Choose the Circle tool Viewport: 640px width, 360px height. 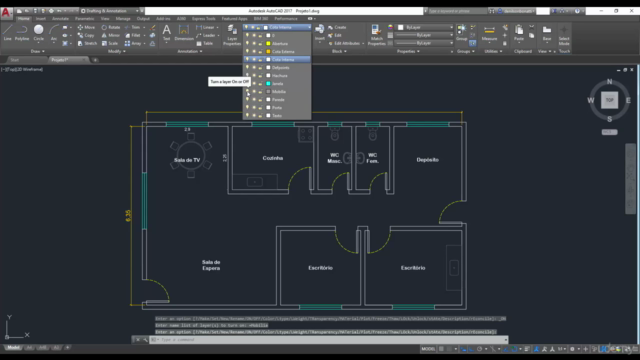tap(38, 33)
